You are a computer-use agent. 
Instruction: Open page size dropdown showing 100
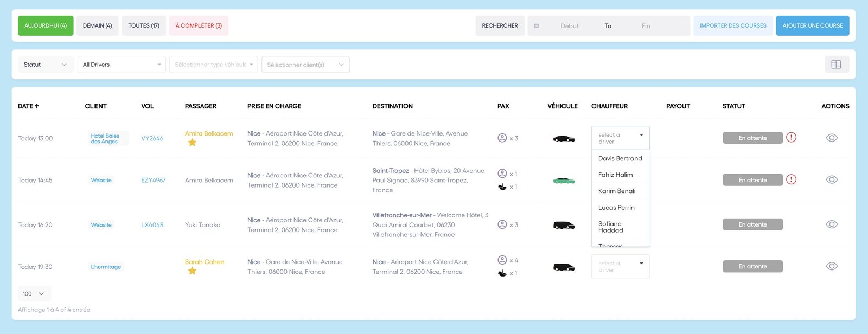click(34, 294)
